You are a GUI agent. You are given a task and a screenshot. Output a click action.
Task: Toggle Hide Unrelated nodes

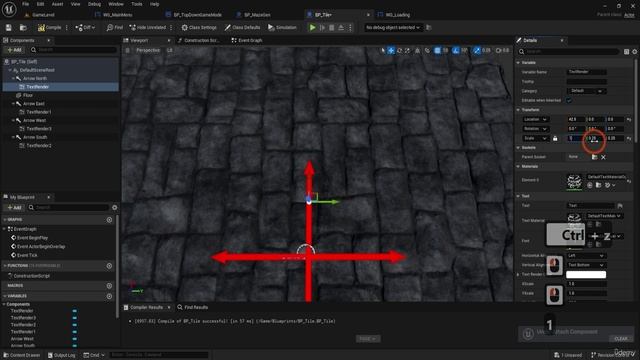point(148,28)
